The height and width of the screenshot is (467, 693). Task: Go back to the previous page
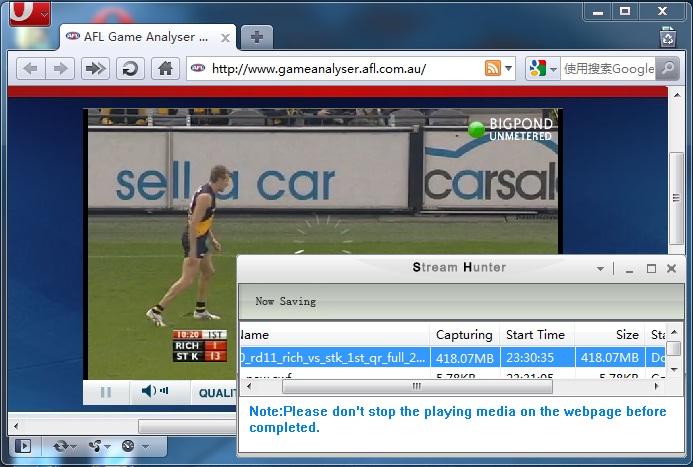click(30, 68)
